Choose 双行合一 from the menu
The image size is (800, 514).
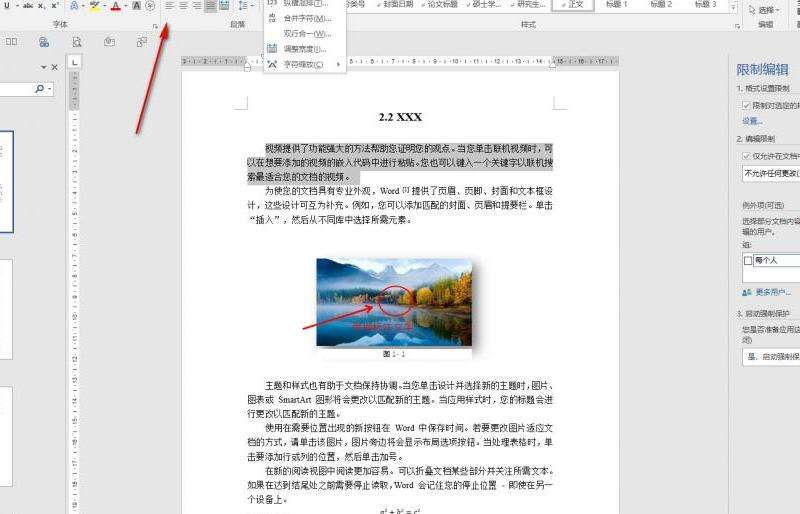click(305, 34)
